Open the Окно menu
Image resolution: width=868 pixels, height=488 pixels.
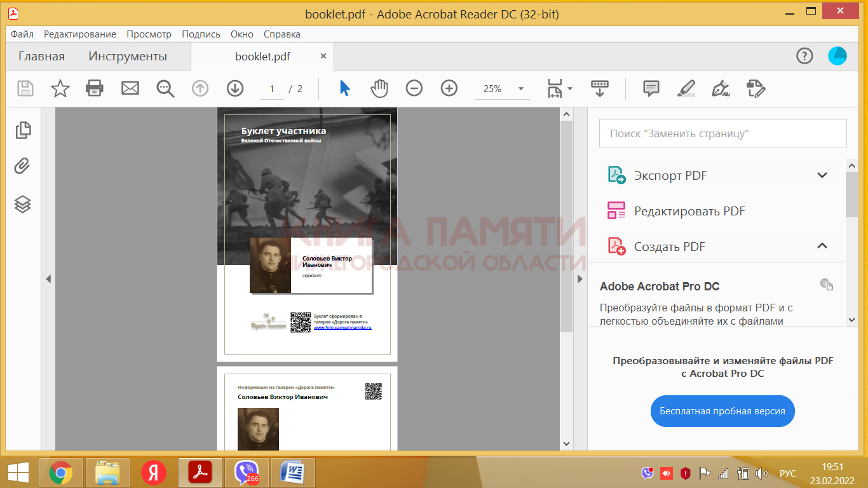242,34
